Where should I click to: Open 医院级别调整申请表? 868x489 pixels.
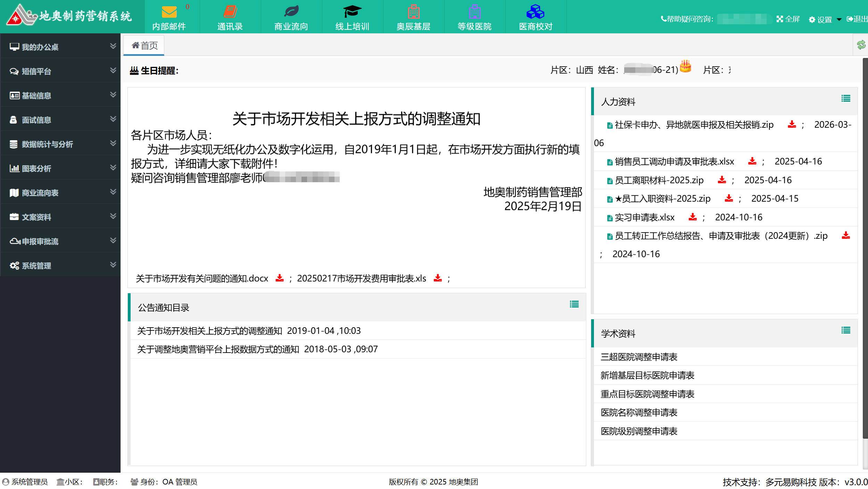click(639, 431)
